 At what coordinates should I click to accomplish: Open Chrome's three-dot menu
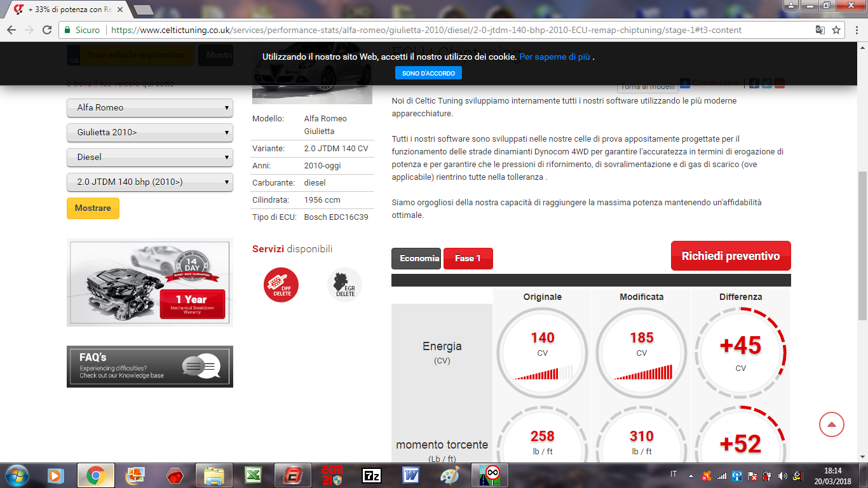[855, 30]
